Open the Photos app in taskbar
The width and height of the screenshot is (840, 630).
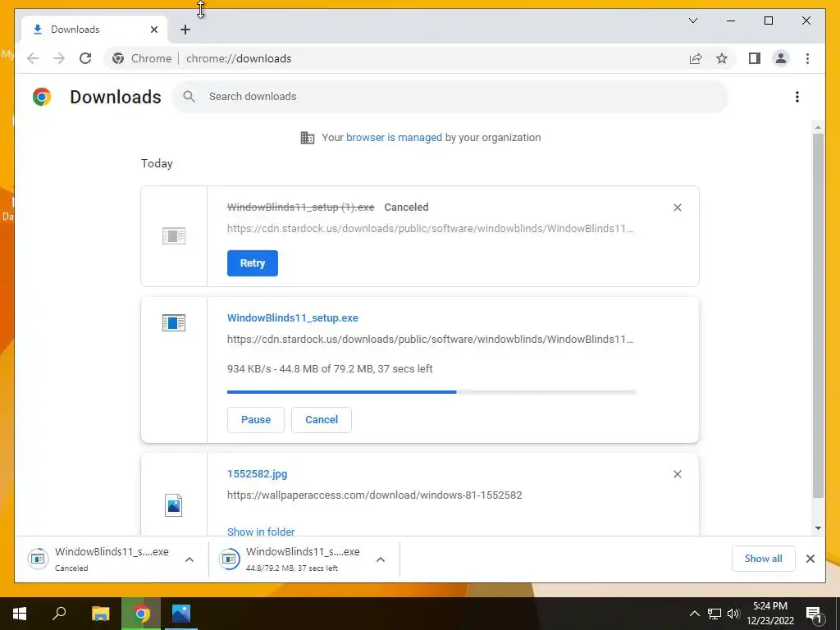[x=181, y=614]
